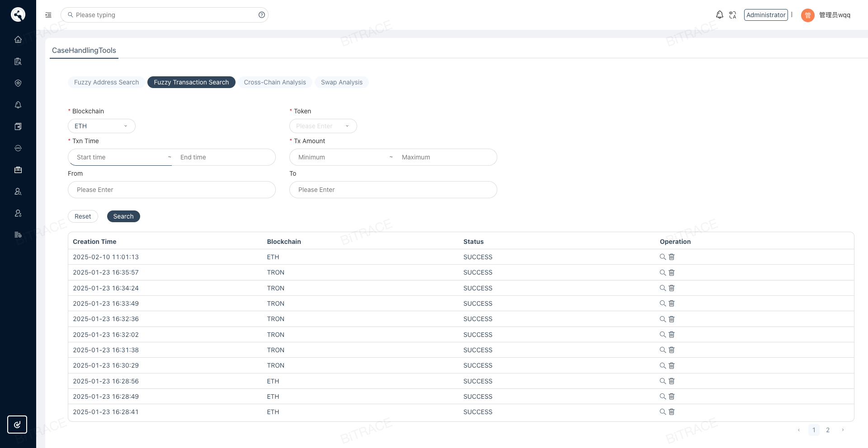This screenshot has width=868, height=448.
Task: Delete the 2025-01-23 16:32:02 record
Action: pyautogui.click(x=672, y=335)
